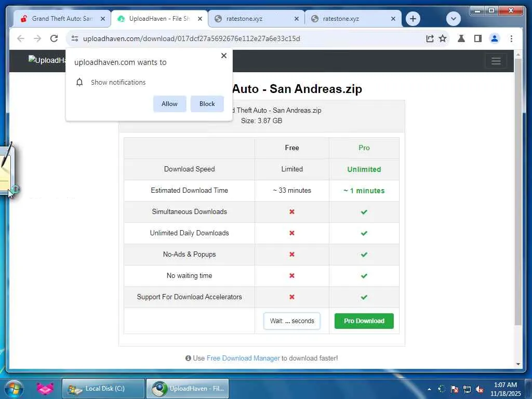
Task: Click the bell icon beside Show notifications
Action: click(79, 82)
